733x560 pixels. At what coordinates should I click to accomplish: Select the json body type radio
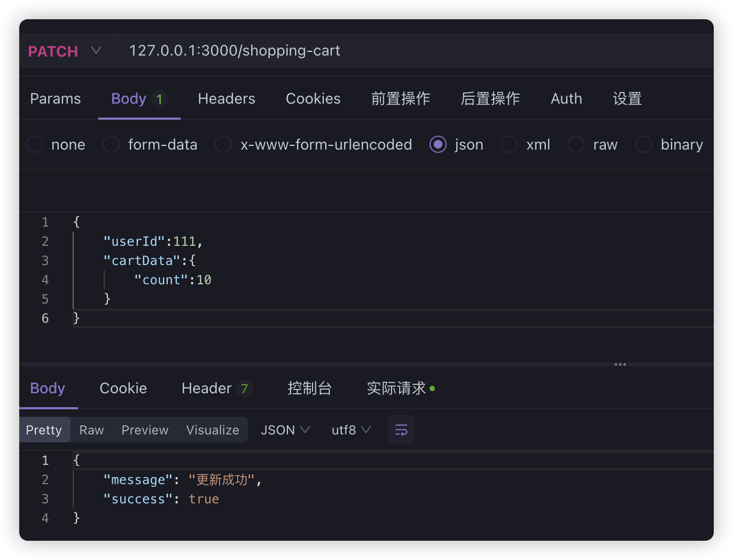pos(438,144)
